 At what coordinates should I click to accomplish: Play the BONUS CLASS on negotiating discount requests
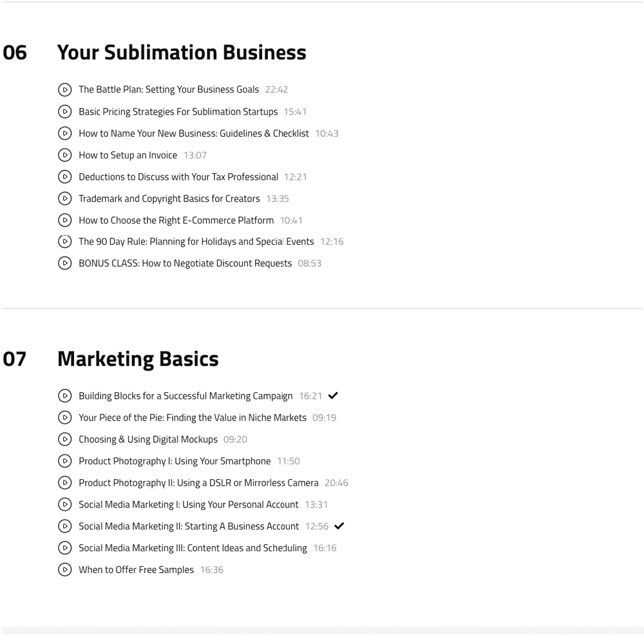click(x=64, y=263)
